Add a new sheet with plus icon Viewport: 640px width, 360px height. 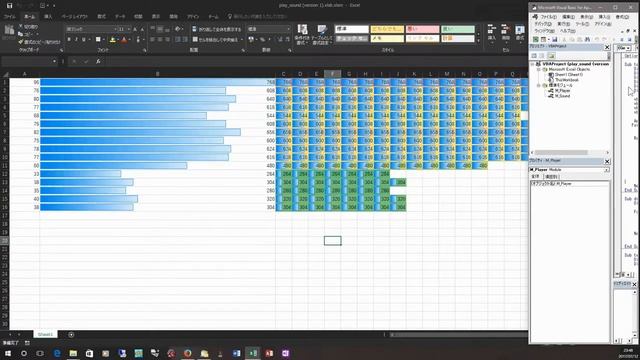click(71, 335)
